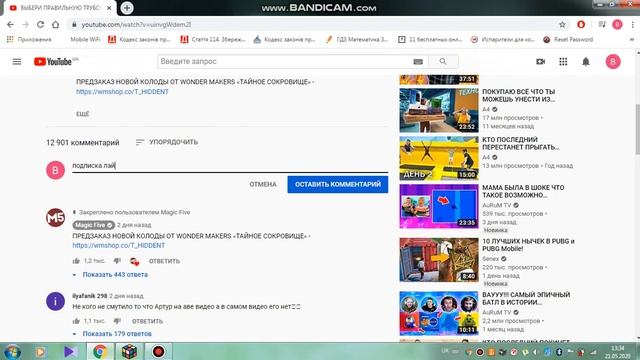Go to YouTube home via logo
The image size is (640, 360).
pyautogui.click(x=53, y=62)
